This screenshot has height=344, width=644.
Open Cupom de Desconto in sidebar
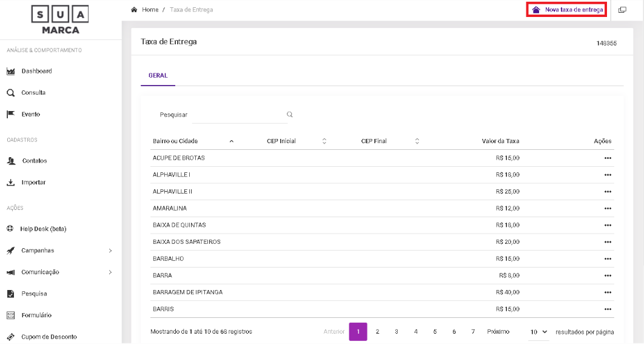tap(49, 337)
